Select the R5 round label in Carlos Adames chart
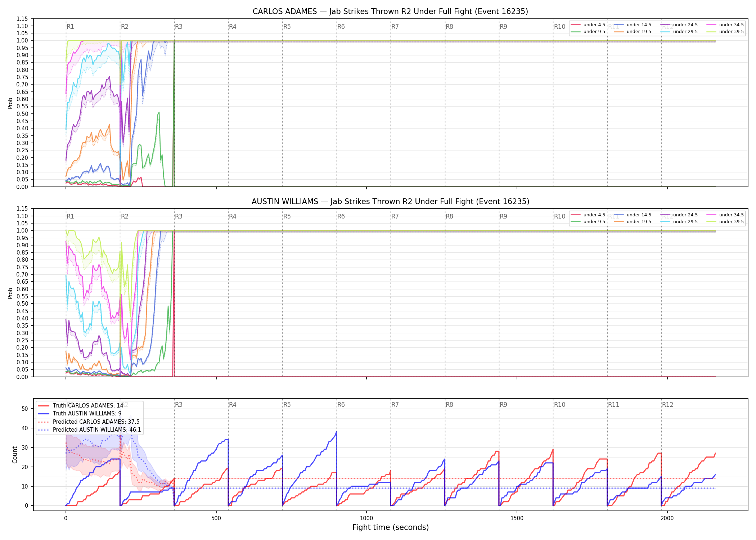 click(287, 27)
